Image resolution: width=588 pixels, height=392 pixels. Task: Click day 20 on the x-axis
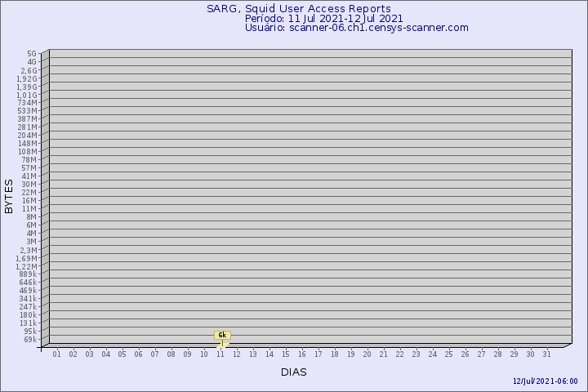[x=367, y=354]
